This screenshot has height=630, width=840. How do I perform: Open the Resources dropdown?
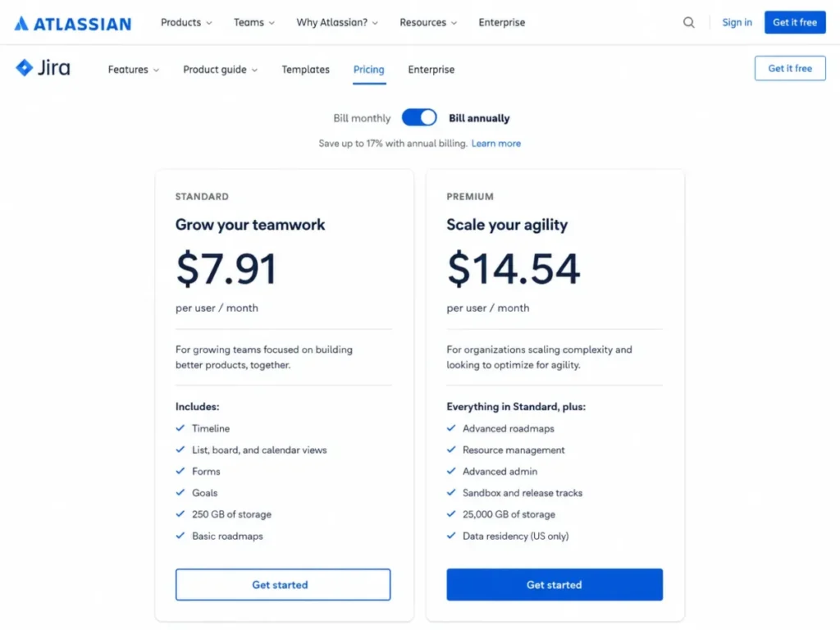coord(428,22)
